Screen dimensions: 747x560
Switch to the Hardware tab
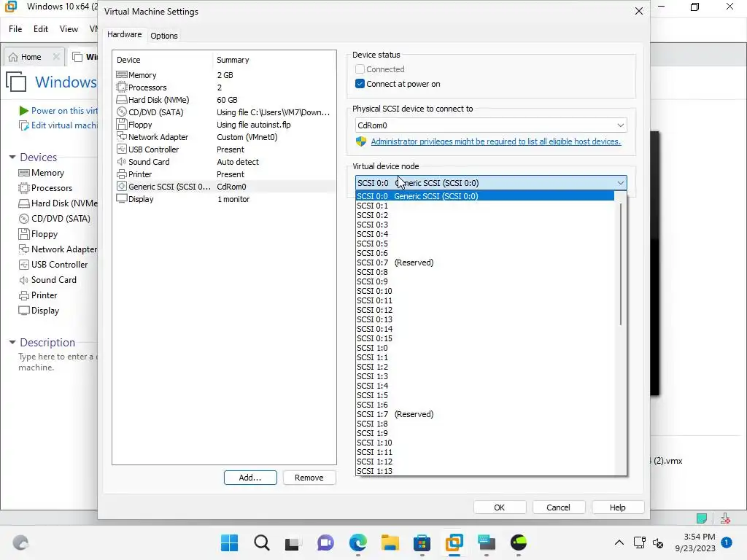pos(124,34)
